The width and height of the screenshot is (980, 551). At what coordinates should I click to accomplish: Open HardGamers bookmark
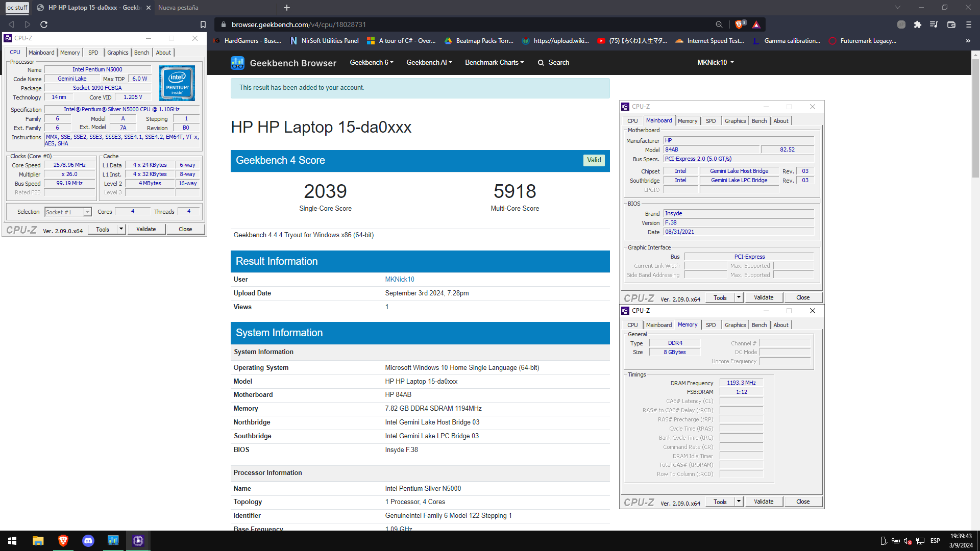pos(248,41)
